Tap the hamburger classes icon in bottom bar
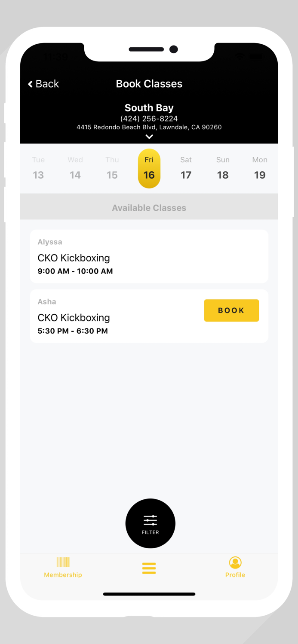 [x=149, y=568]
